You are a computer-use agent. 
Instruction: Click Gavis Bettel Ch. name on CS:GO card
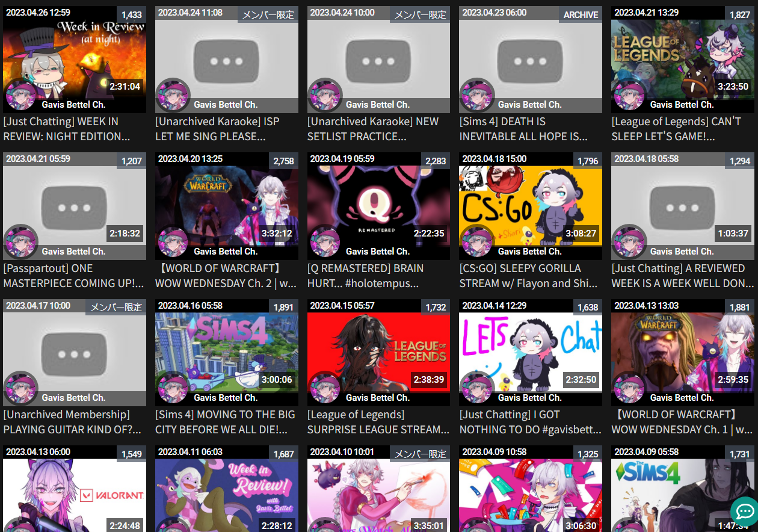point(529,252)
